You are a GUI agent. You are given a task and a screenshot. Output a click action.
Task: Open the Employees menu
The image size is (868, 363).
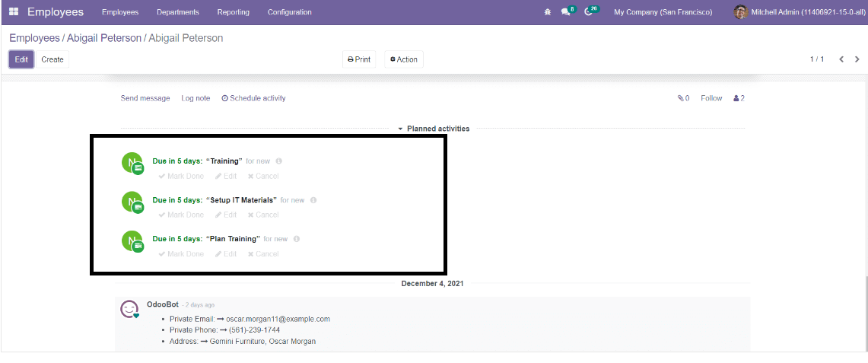pyautogui.click(x=120, y=12)
